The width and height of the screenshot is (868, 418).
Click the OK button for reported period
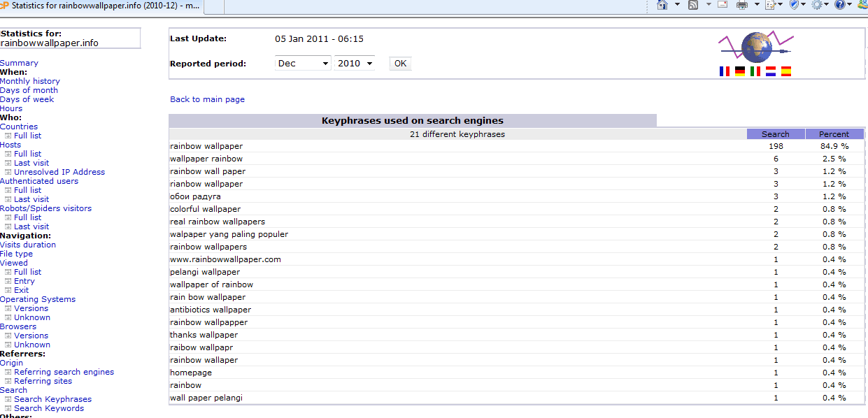coord(400,63)
